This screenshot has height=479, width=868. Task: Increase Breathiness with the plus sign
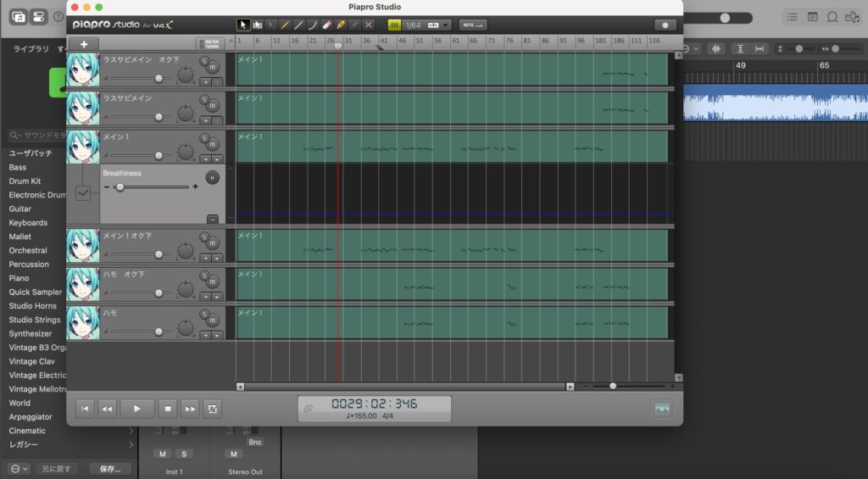tap(196, 187)
